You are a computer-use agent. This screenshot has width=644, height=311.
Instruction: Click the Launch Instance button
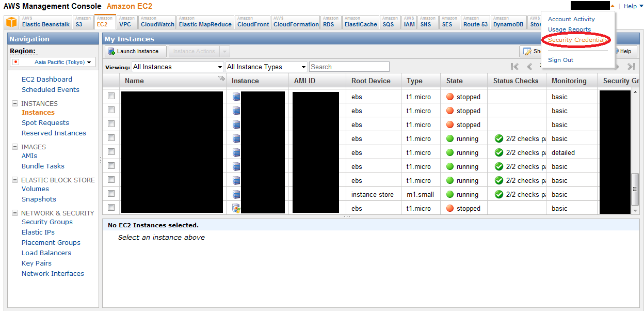tap(136, 52)
